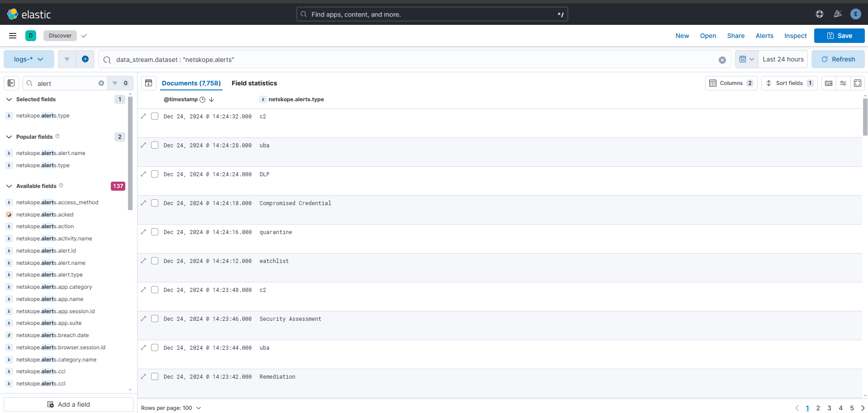The height and width of the screenshot is (413, 868).
Task: Select the watchlist row checkbox
Action: [x=155, y=261]
